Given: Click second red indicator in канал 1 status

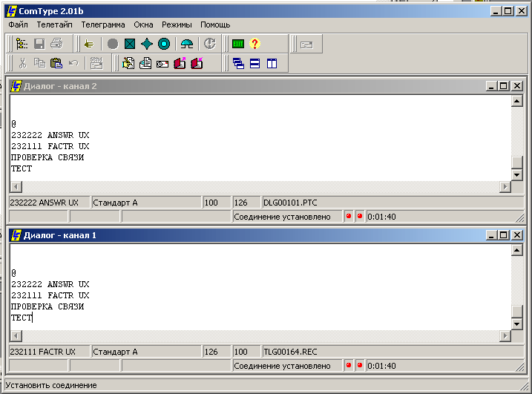Looking at the screenshot, I should point(360,366).
